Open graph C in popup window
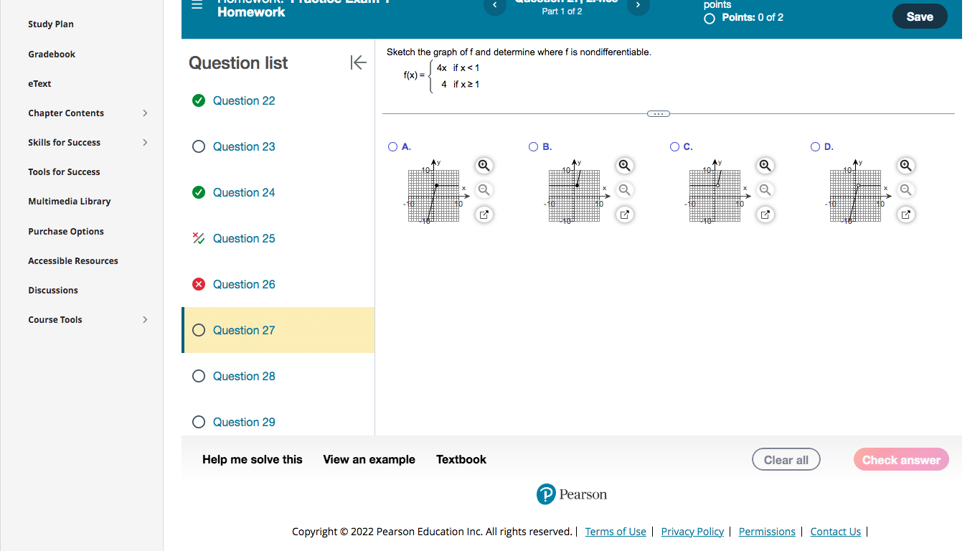The height and width of the screenshot is (551, 980). click(765, 215)
